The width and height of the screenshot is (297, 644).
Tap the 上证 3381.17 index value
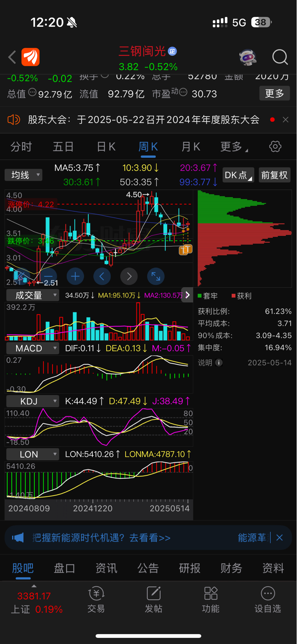(x=34, y=596)
